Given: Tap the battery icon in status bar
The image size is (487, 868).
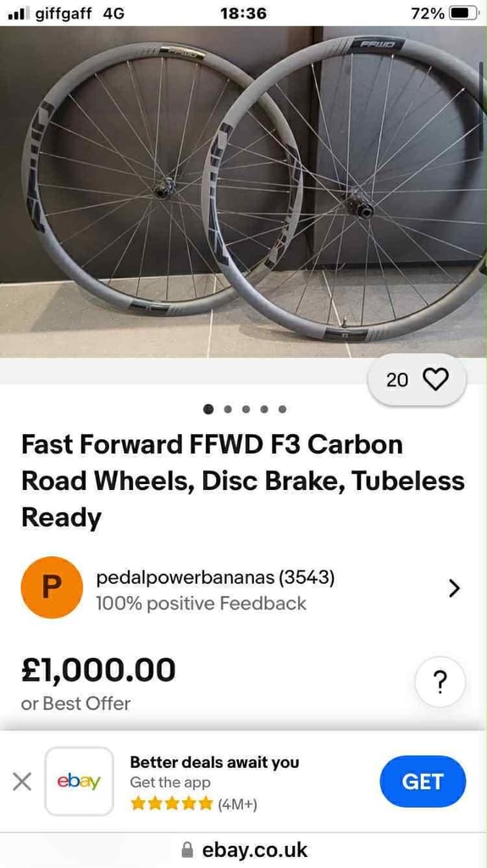Looking at the screenshot, I should point(464,13).
